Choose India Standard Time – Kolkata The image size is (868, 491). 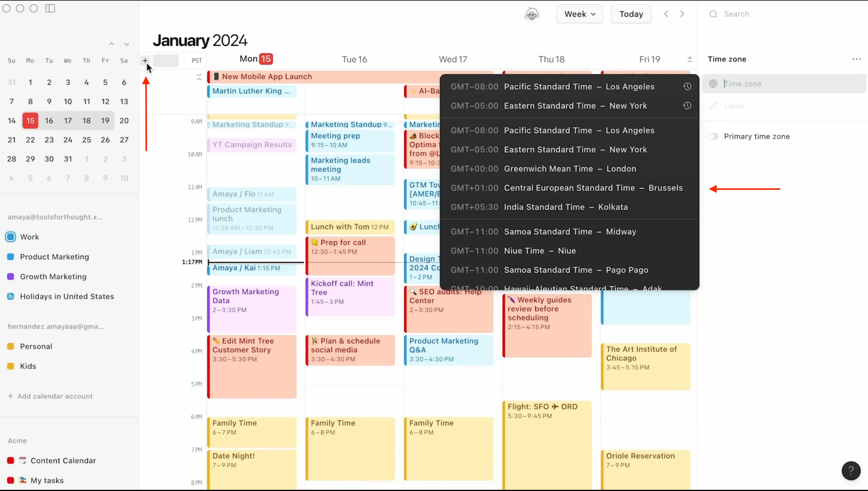click(566, 207)
